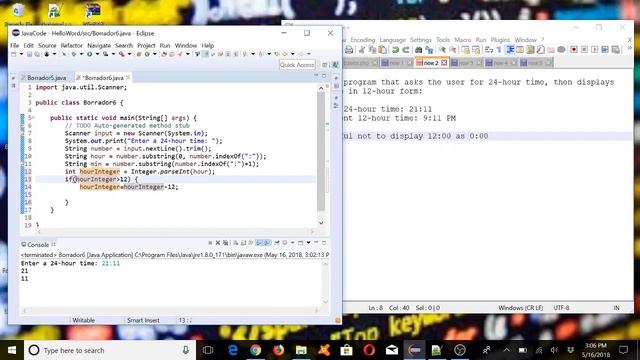Image resolution: width=640 pixels, height=360 pixels.
Task: Click the Remove Launch X icon in Console
Action: [x=218, y=243]
